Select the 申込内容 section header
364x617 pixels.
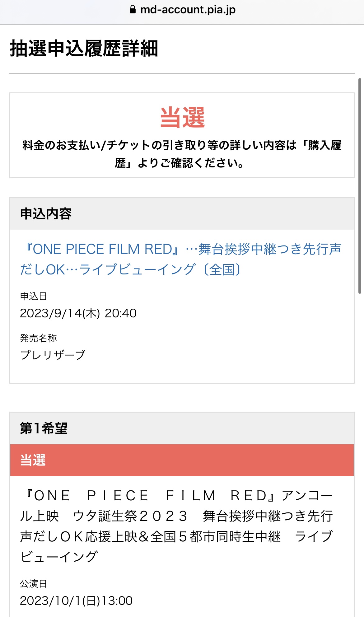(x=46, y=214)
